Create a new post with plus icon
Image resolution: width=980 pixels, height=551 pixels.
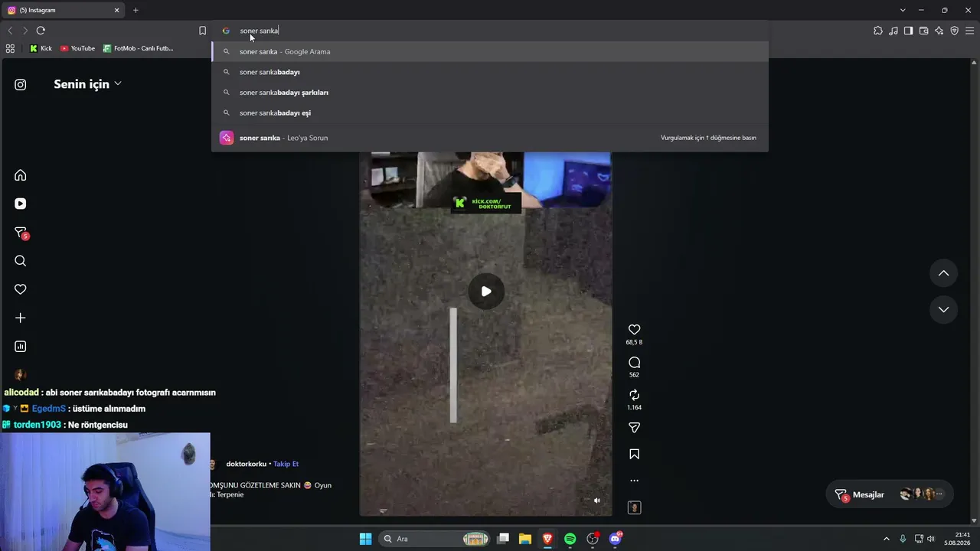point(21,318)
